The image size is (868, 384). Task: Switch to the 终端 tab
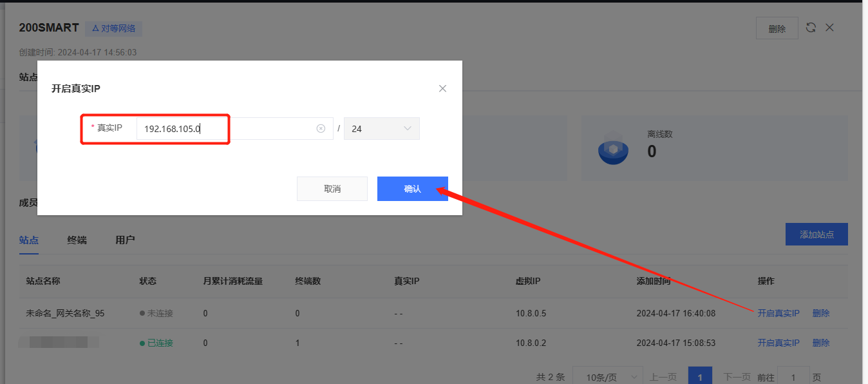77,240
